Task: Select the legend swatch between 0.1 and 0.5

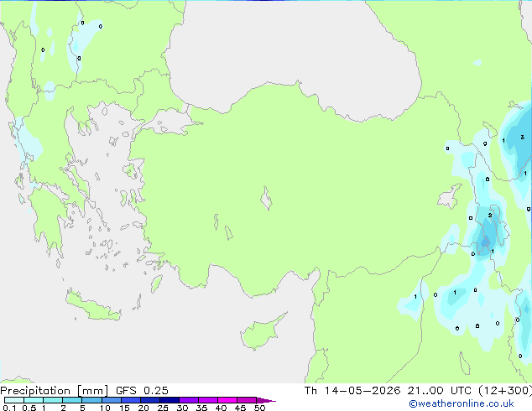Action: (x=14, y=400)
